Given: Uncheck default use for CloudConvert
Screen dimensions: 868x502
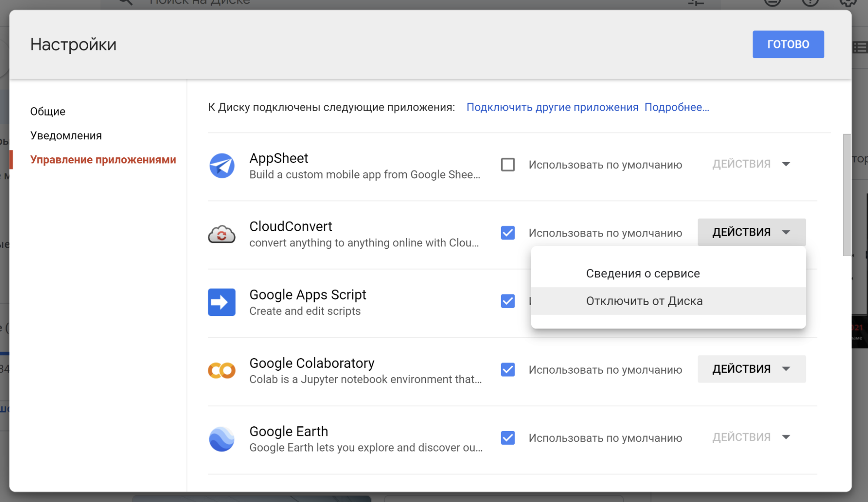Looking at the screenshot, I should coord(508,233).
